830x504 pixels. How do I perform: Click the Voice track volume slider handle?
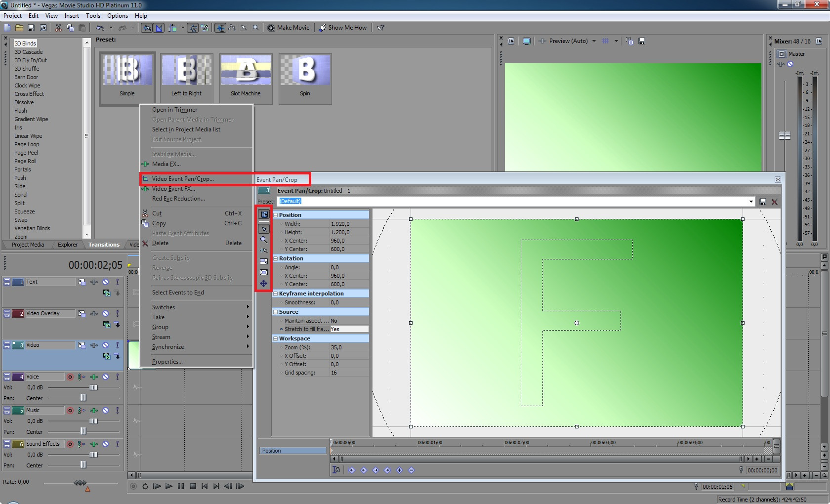click(x=93, y=387)
